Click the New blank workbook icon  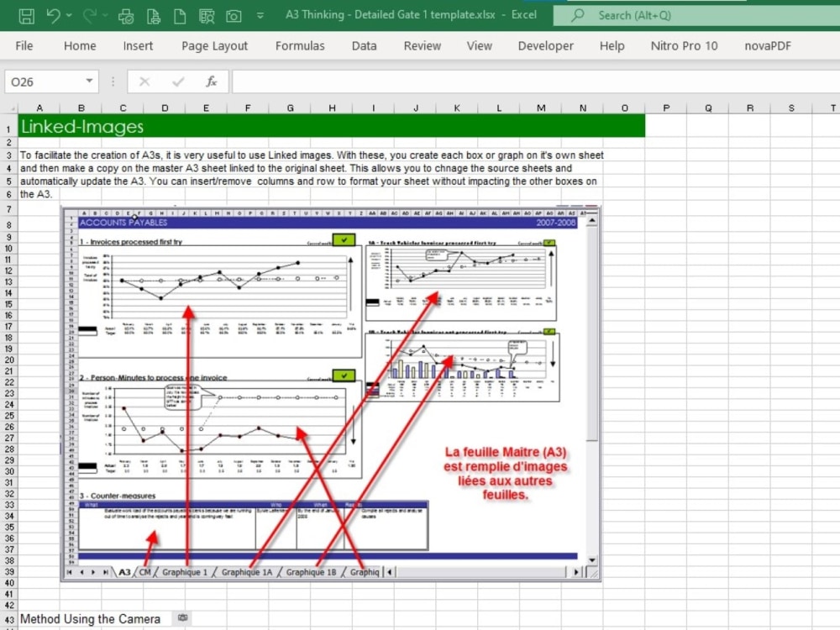click(x=180, y=16)
